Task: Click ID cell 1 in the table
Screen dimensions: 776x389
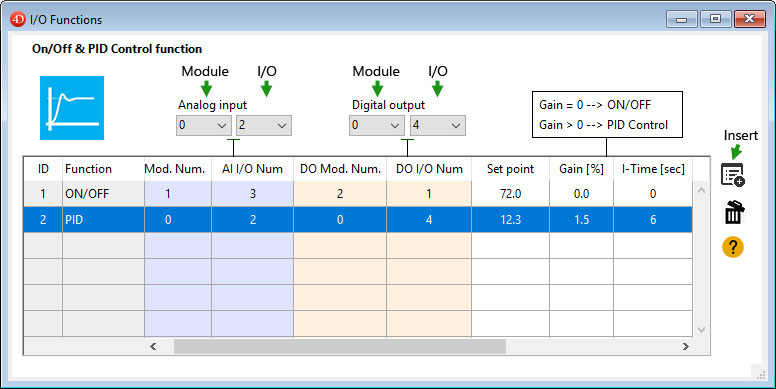Action: pyautogui.click(x=43, y=194)
